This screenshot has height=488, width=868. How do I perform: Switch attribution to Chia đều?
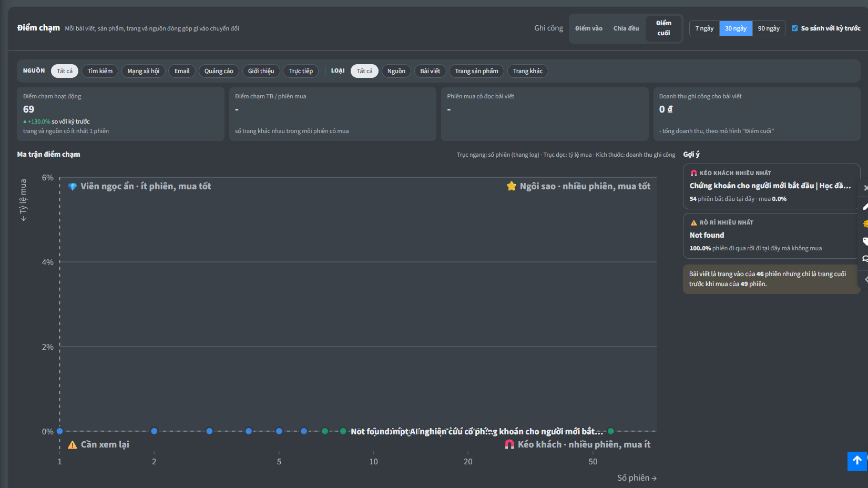(626, 28)
